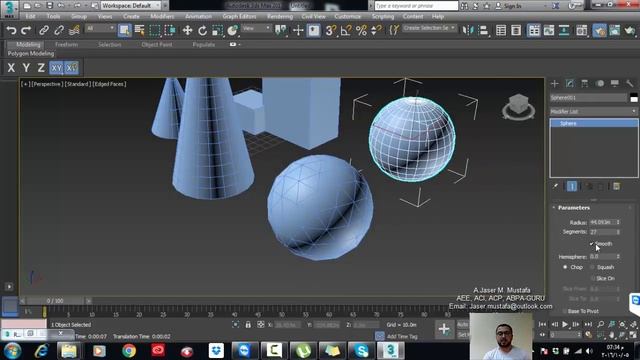
Task: Open the Select by Name dialog
Action: pyautogui.click(x=140, y=30)
